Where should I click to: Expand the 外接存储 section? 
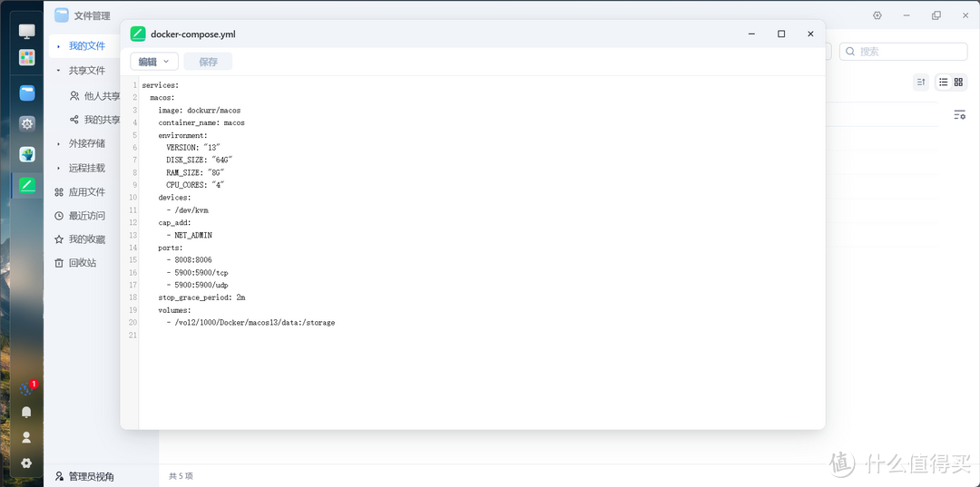click(58, 143)
